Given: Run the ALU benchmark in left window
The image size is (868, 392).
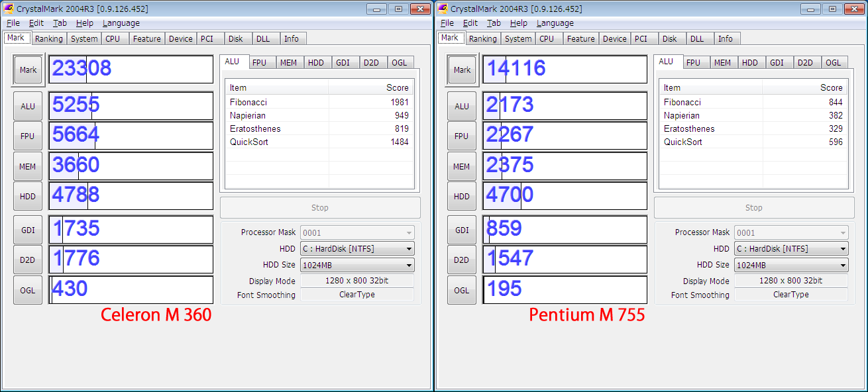Looking at the screenshot, I should (28, 106).
